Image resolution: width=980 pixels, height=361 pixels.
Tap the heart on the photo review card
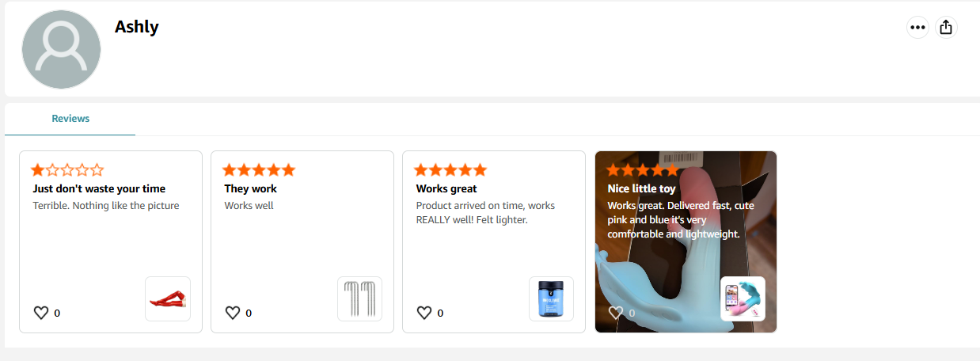(616, 313)
